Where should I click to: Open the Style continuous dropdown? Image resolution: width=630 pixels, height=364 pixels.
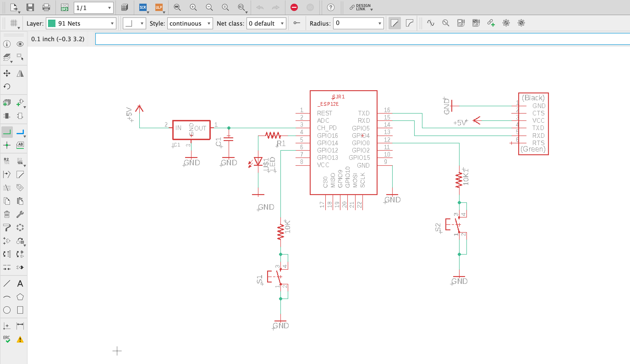[190, 24]
